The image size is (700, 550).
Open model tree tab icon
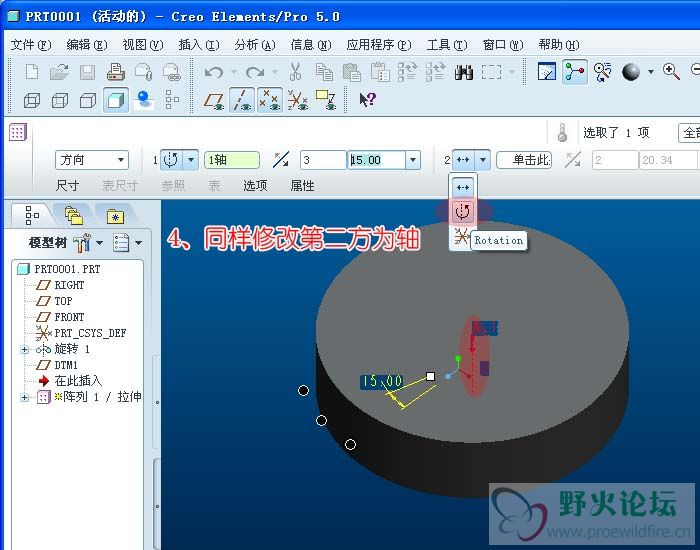click(x=32, y=216)
